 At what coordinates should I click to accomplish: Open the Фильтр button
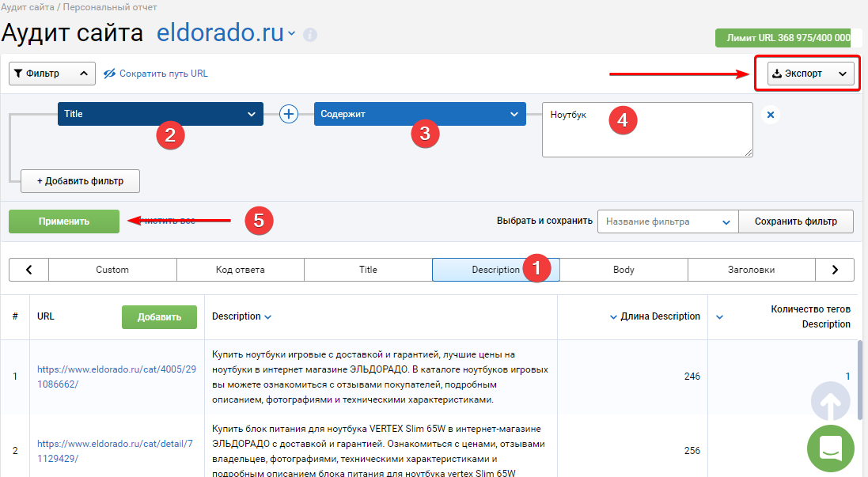[52, 74]
